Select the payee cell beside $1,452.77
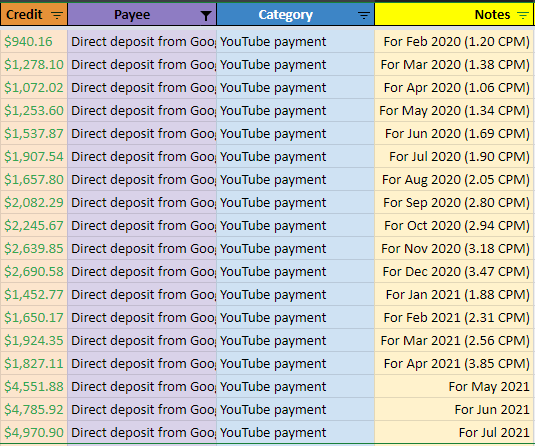 pyautogui.click(x=142, y=294)
